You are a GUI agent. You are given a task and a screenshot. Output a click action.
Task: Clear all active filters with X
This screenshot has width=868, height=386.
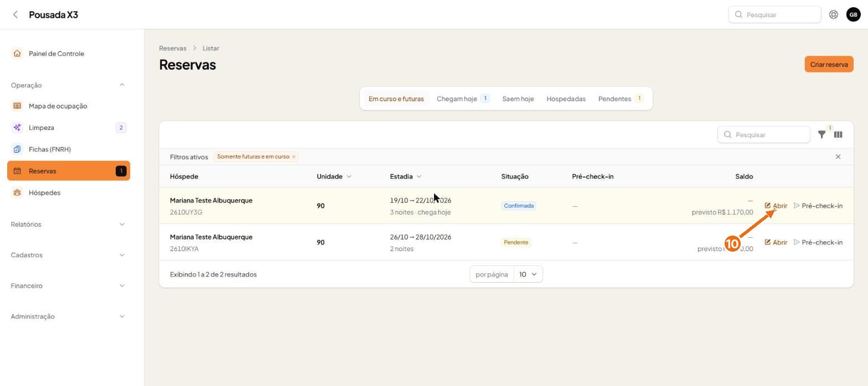click(838, 157)
